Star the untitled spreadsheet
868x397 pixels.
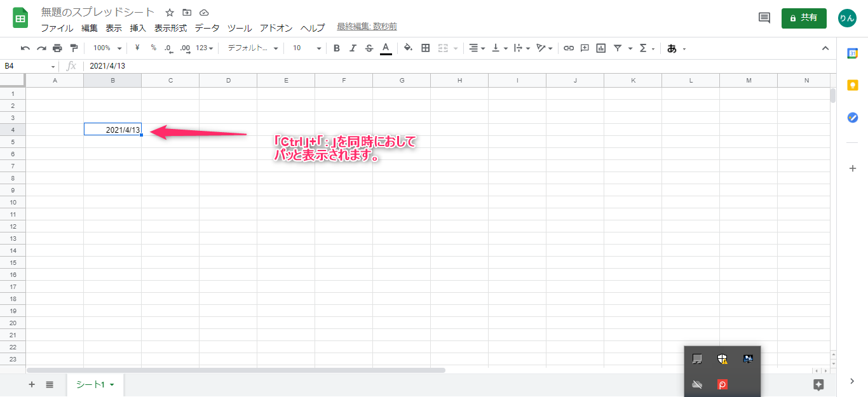tap(170, 13)
